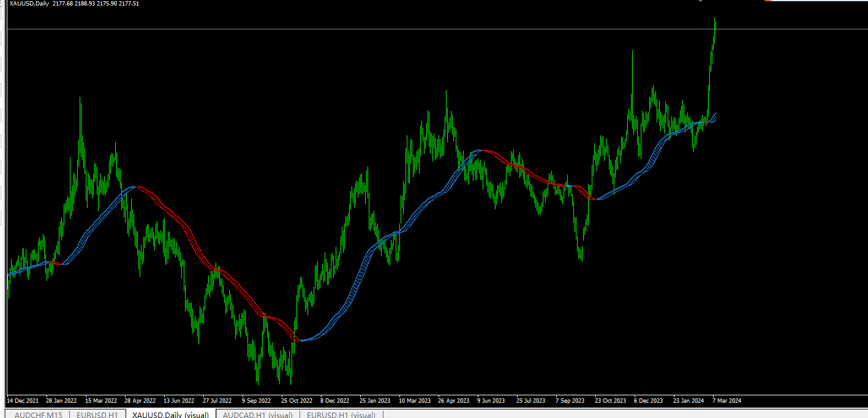Click the 28 Apr 2022 date label

click(x=140, y=401)
